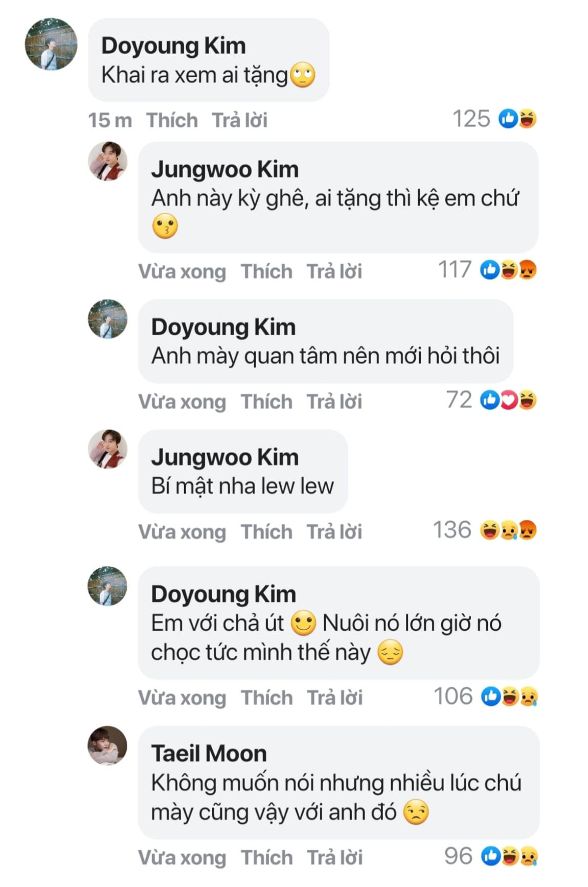
Task: Like the 'Khai ra xem ai tặng' comment via Thích
Action: pyautogui.click(x=172, y=120)
